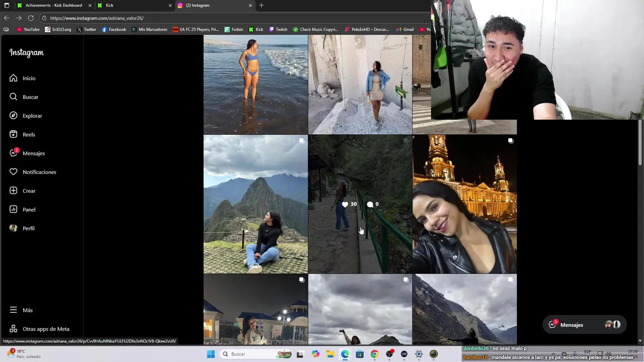Viewport: 644px width, 362px height.
Task: Open Panel in the sidebar
Action: (23, 210)
